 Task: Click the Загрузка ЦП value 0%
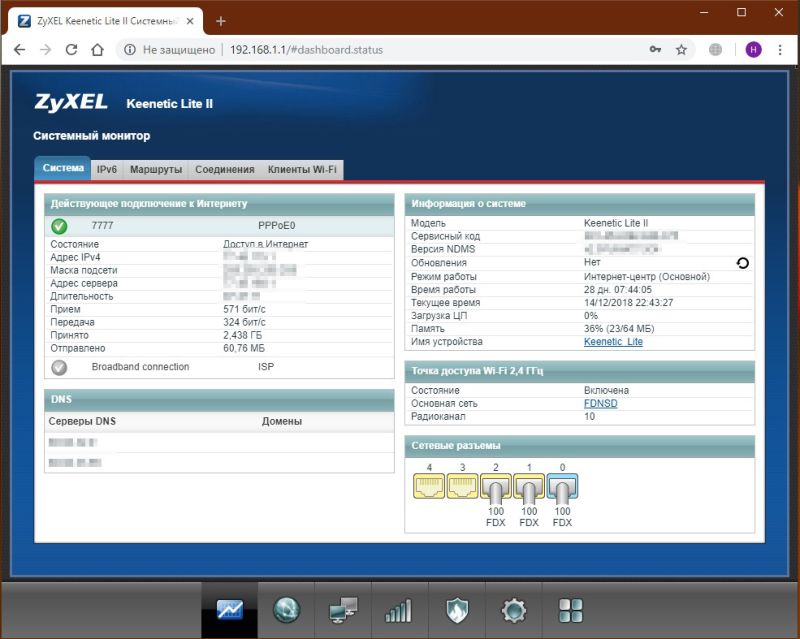[591, 315]
